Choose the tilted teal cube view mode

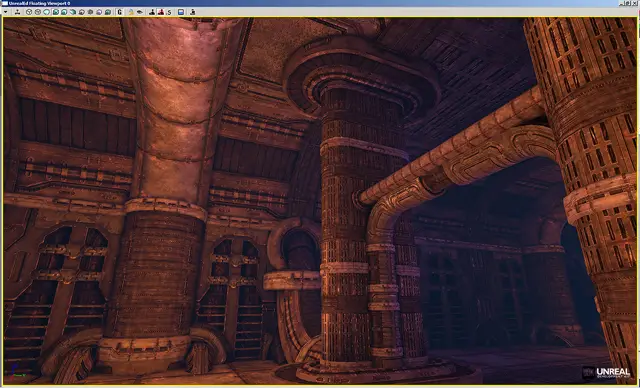[73, 12]
